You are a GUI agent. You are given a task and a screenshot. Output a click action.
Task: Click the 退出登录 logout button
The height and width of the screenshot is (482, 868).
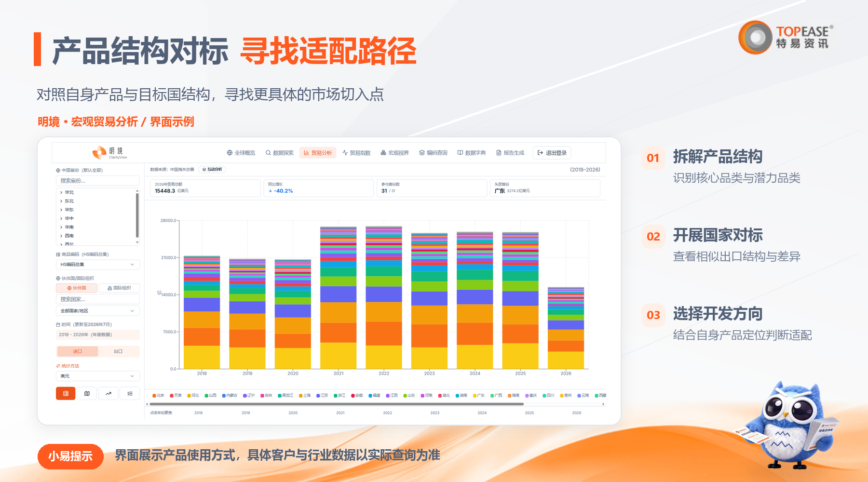click(552, 153)
